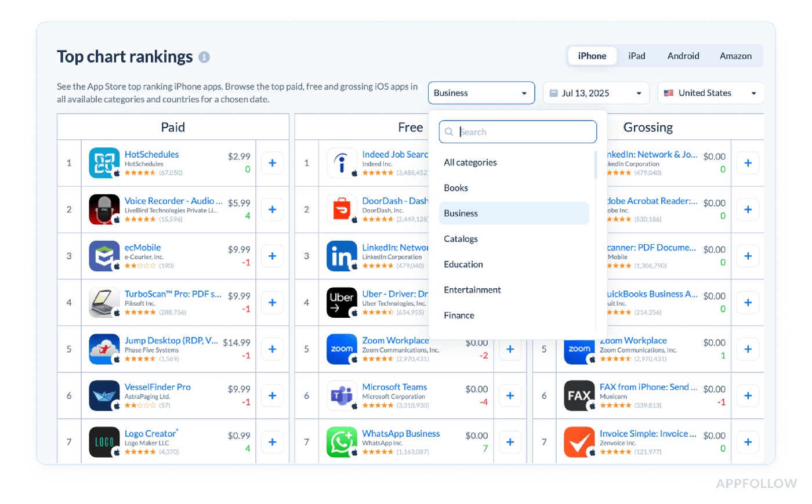Add Invoice Simple with its plus button
Screen dimensions: 812x504
point(748,442)
